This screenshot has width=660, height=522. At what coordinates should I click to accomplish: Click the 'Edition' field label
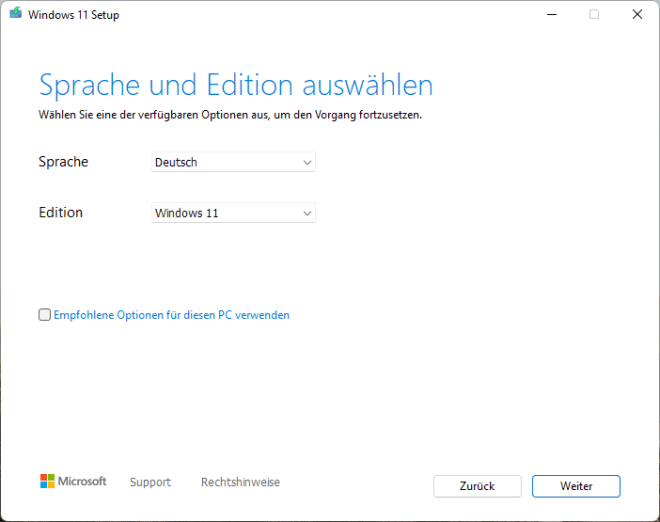[x=61, y=213]
